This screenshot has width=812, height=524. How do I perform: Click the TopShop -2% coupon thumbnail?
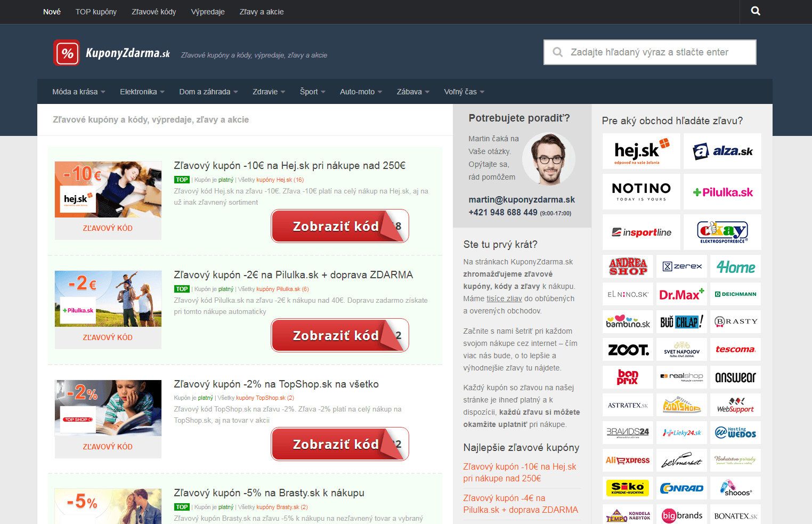click(108, 408)
